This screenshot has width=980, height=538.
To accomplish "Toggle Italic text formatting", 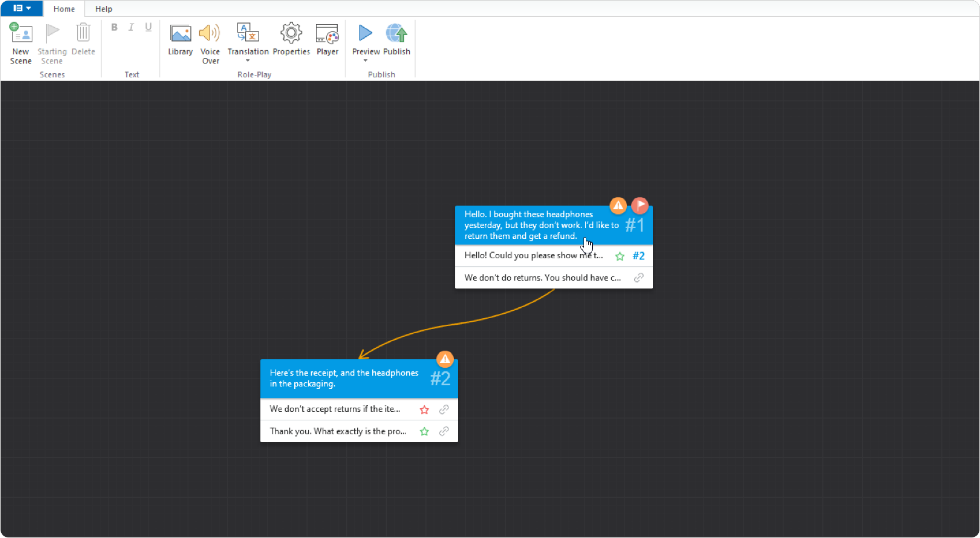I will click(x=131, y=27).
